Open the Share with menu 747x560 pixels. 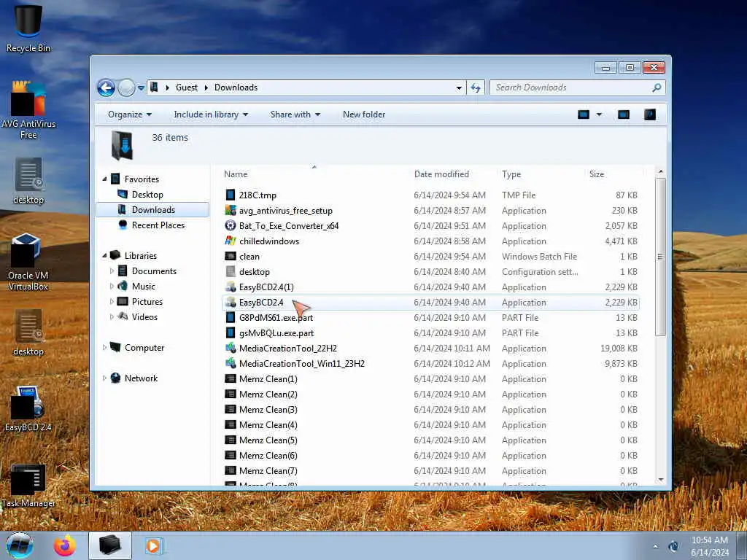pos(295,114)
